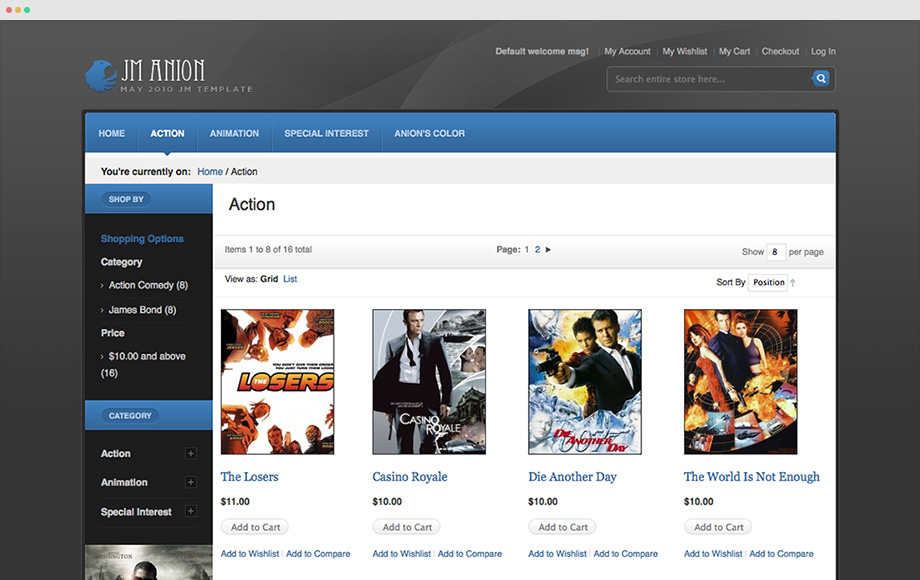Click the search magnifier icon
The image size is (920, 580).
point(821,78)
